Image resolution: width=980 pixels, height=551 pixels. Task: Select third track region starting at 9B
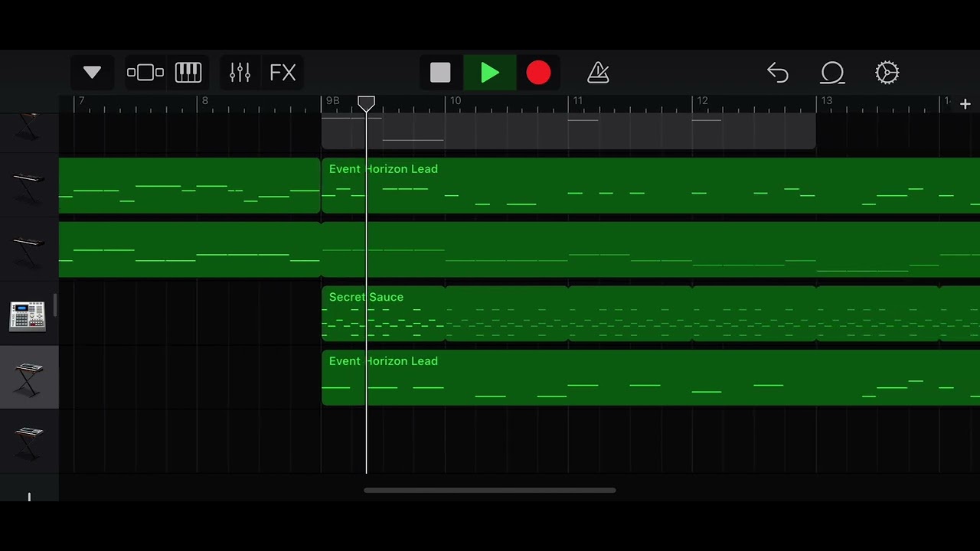coord(651,249)
